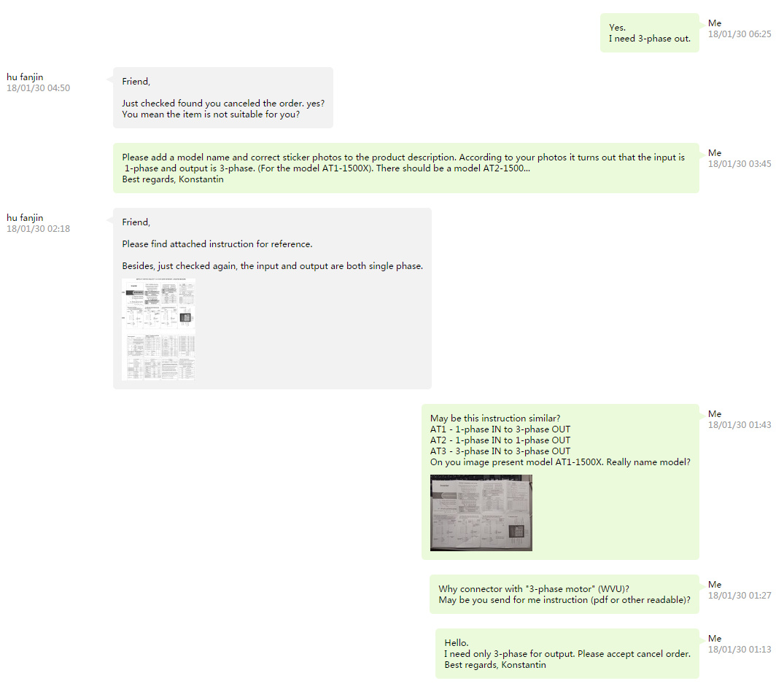The width and height of the screenshot is (784, 689).
Task: Click the 18/01/30 04:50 timestamp
Action: point(38,88)
